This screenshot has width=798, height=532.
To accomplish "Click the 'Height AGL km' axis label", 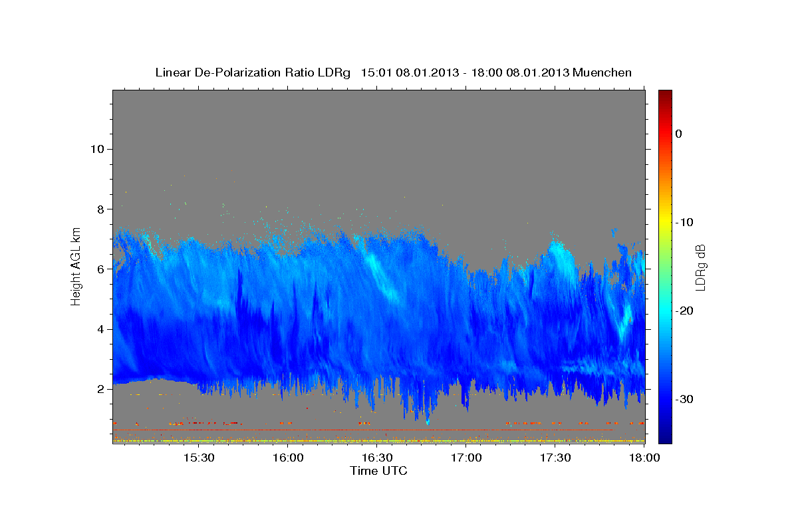I will [x=76, y=266].
